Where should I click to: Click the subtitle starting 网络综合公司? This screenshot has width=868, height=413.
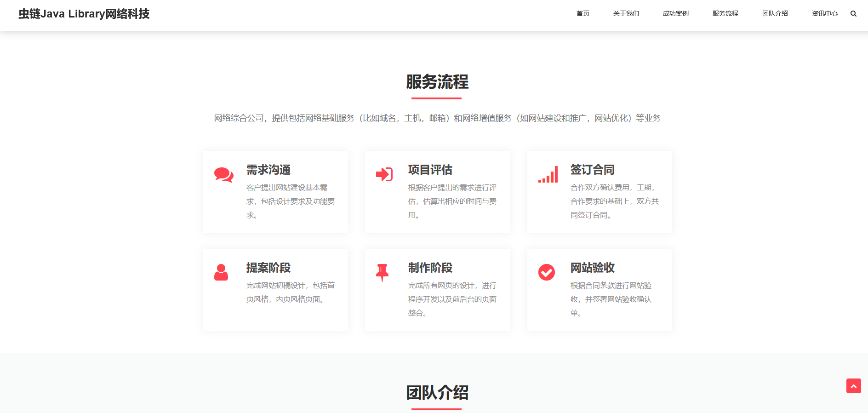point(437,118)
